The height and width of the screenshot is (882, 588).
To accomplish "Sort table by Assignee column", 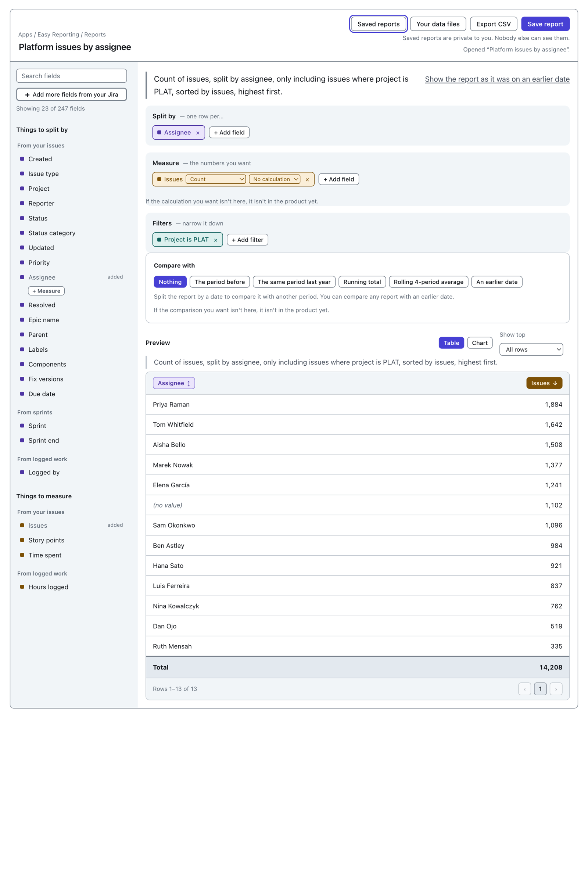I will (x=173, y=383).
